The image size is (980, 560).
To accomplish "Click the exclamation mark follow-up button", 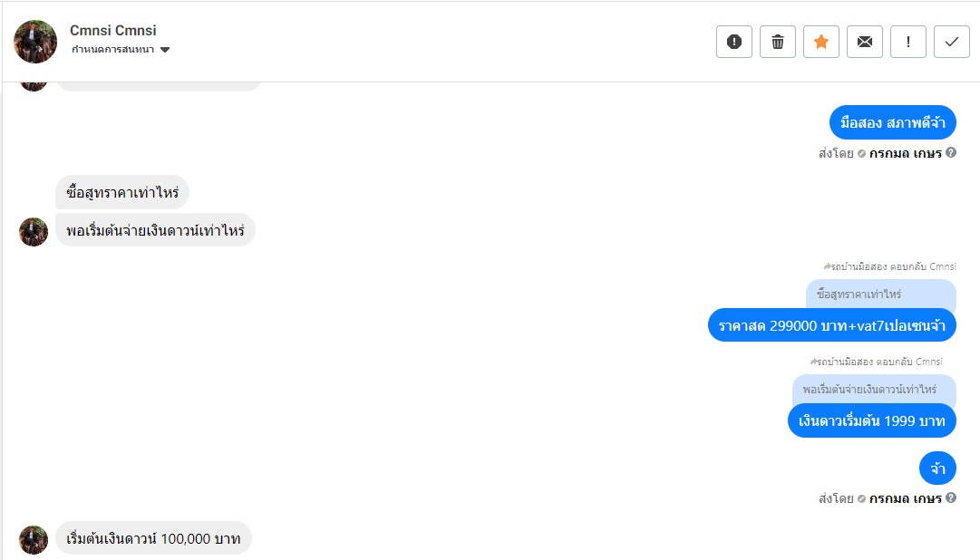I will pos(908,42).
